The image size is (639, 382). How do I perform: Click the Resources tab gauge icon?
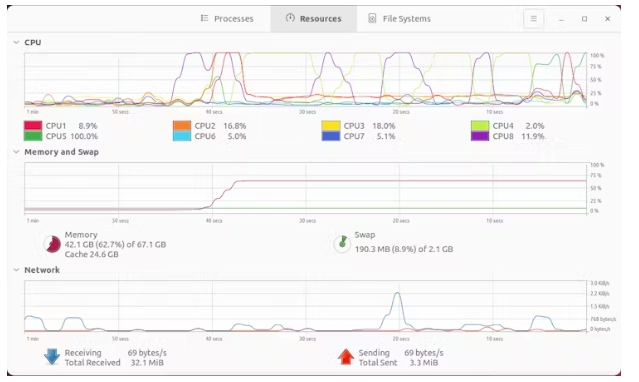coord(290,18)
